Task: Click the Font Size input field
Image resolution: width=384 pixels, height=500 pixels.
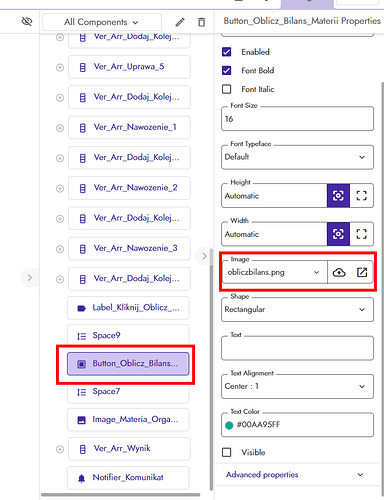Action: click(x=297, y=119)
